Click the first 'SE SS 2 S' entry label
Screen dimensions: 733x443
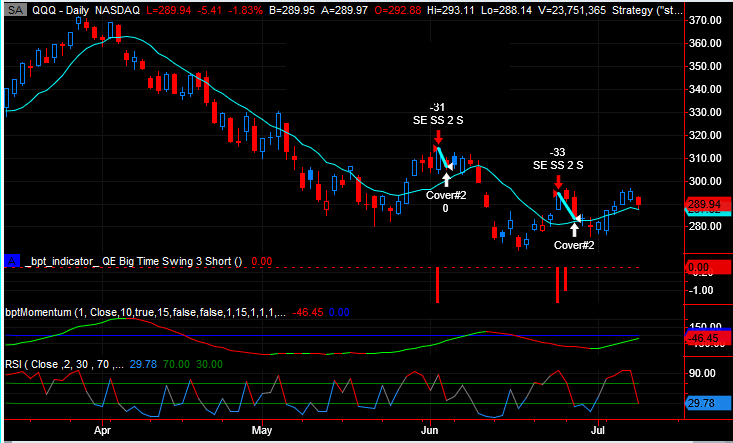(x=438, y=120)
